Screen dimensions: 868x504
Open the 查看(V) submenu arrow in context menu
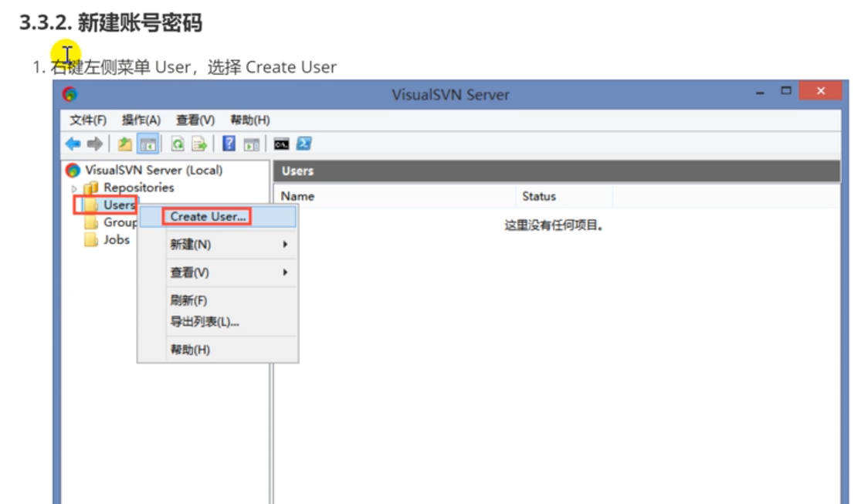point(285,272)
